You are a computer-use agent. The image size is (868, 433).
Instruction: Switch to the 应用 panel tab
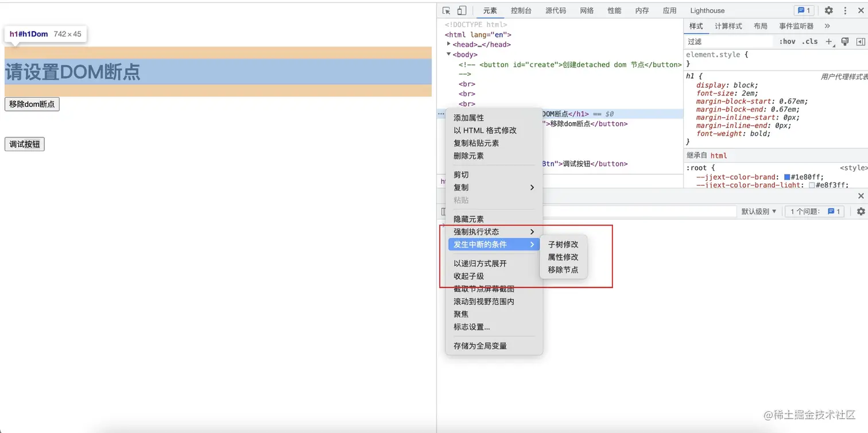click(x=669, y=10)
